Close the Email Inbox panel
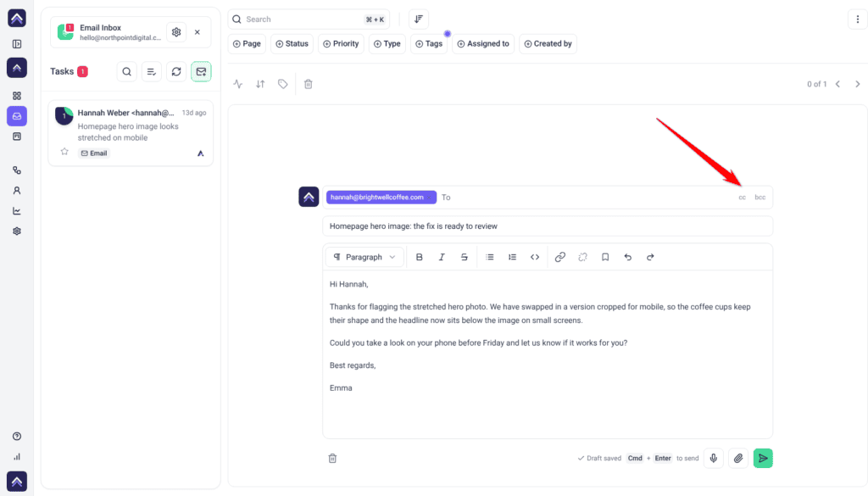 click(197, 32)
